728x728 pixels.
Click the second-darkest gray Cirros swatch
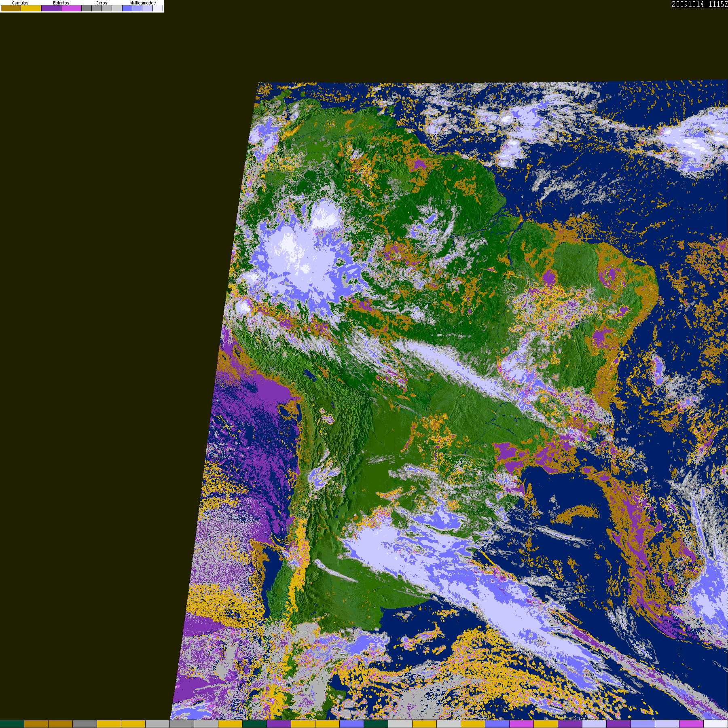tap(97, 8)
